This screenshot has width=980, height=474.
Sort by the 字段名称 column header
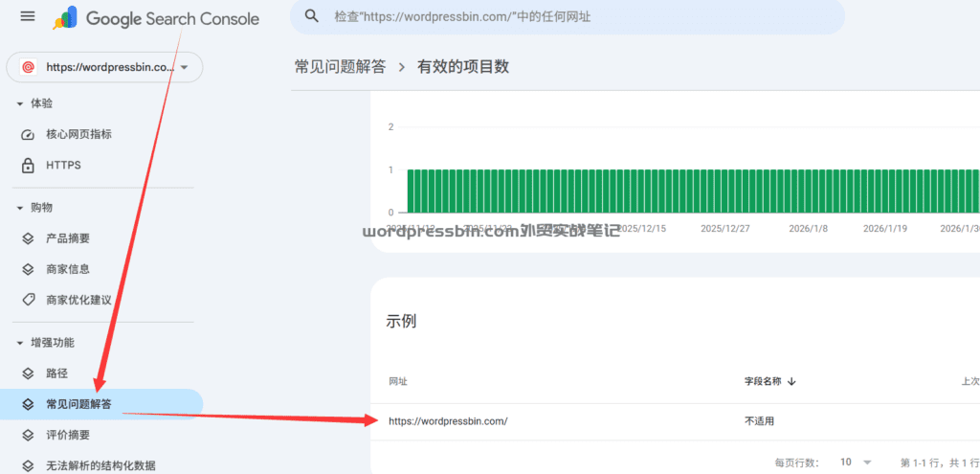tap(770, 381)
